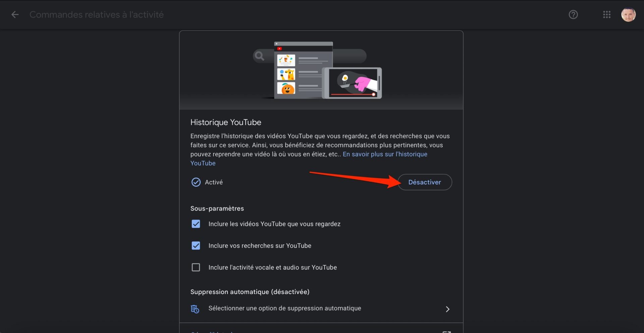Click 'Suppression automatique (désactivée)' heading
This screenshot has height=333, width=644.
point(250,292)
